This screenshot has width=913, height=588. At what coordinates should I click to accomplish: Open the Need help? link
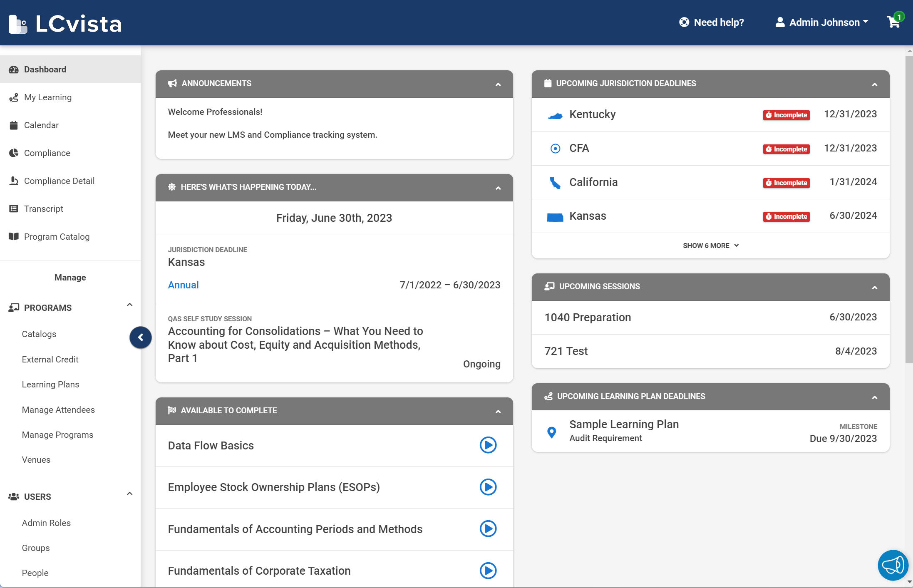(x=712, y=22)
